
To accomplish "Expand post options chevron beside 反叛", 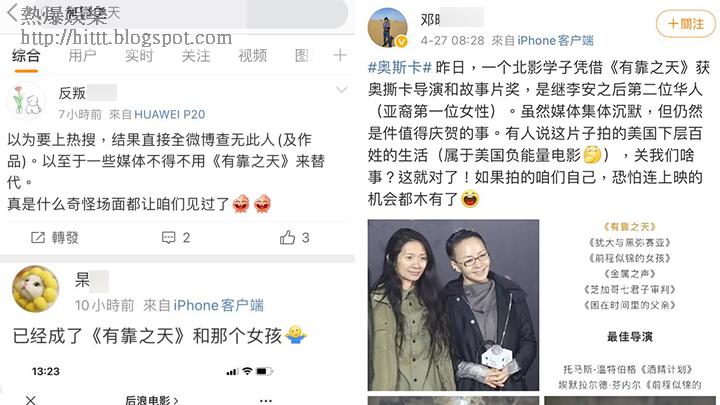I will point(341,90).
